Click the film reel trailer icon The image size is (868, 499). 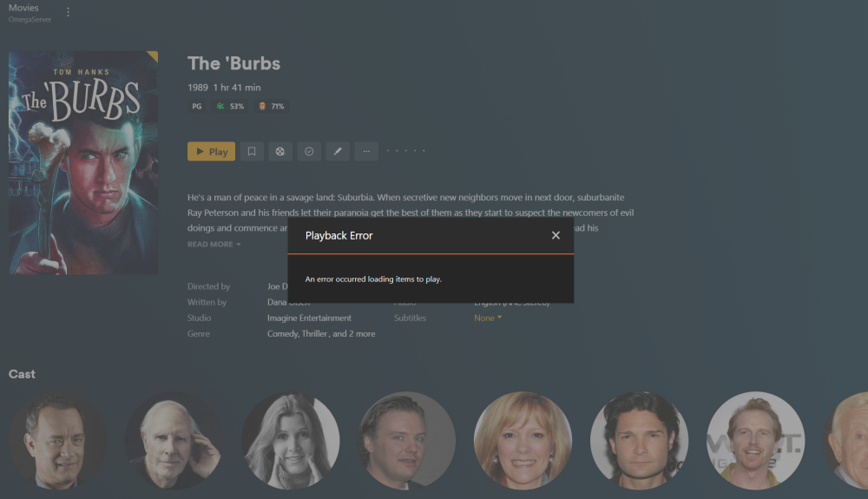[280, 152]
